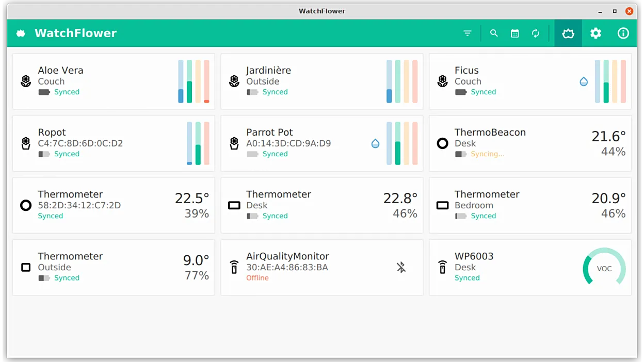Click the AirQualityMonitor remote sensor icon

coord(234,267)
